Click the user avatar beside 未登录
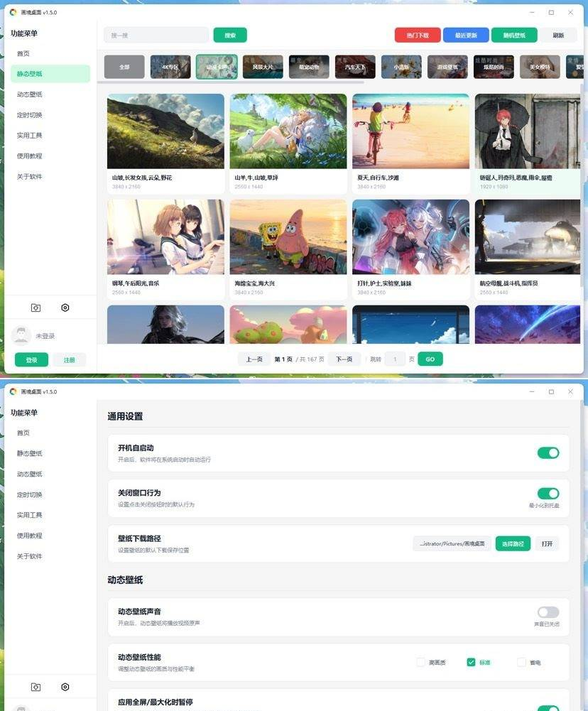 (x=22, y=335)
